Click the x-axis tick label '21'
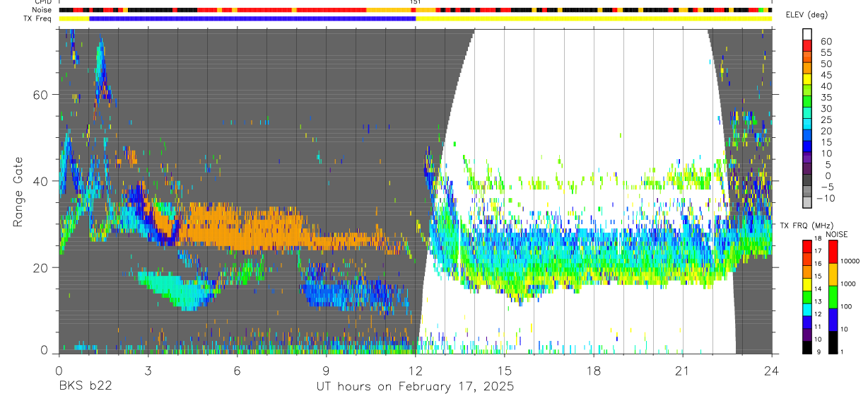 coord(683,371)
